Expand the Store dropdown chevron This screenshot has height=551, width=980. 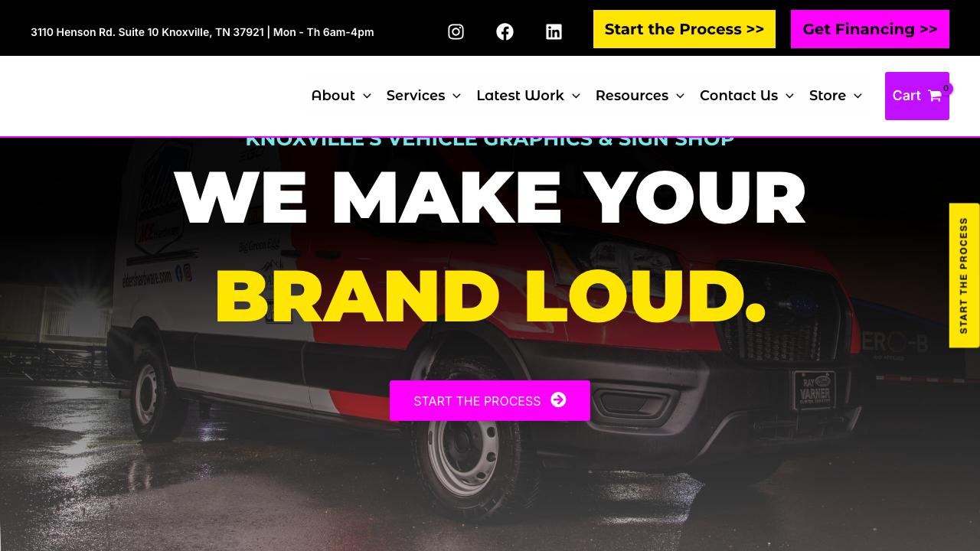pyautogui.click(x=857, y=96)
